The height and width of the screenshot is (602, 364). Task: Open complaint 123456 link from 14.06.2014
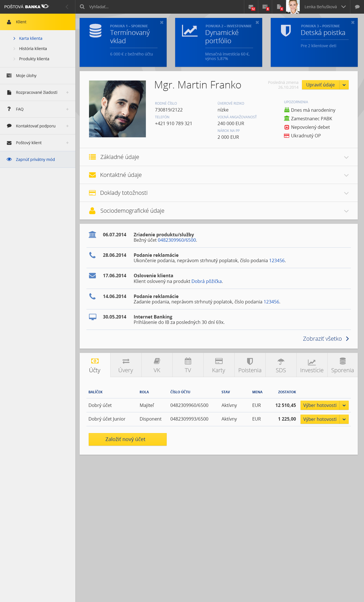pyautogui.click(x=272, y=302)
